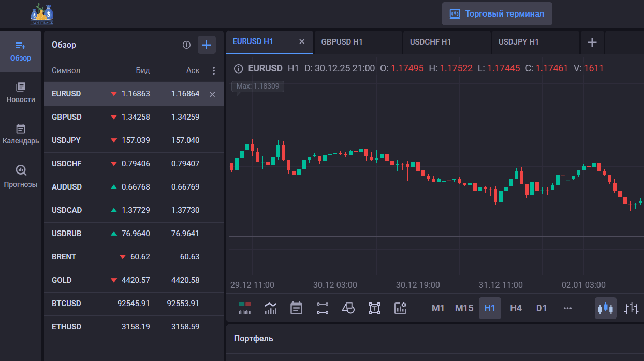
Task: Switch chart to candlestick view
Action: pyautogui.click(x=605, y=308)
